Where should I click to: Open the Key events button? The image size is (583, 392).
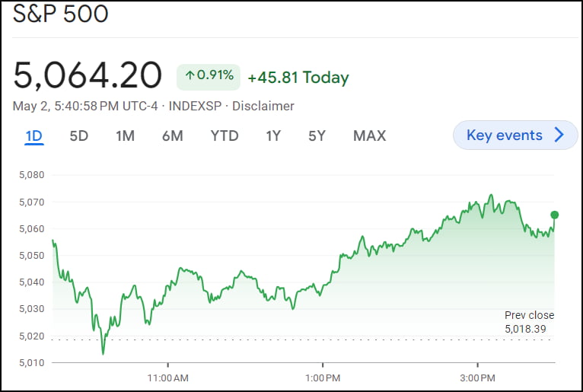[x=515, y=135]
